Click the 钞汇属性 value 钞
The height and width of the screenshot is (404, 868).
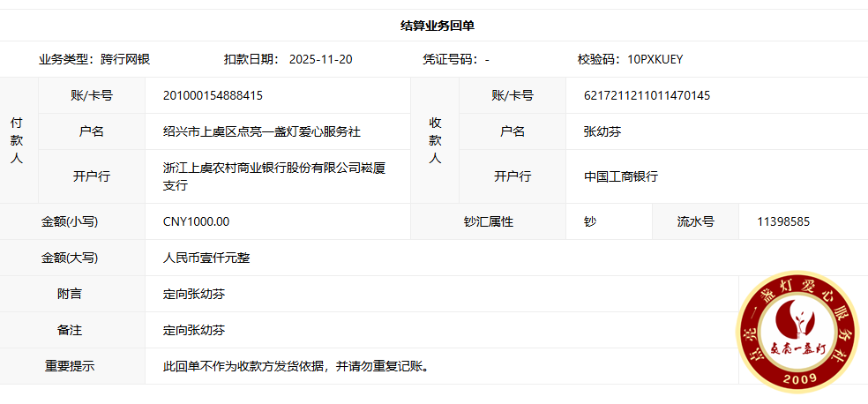click(x=590, y=221)
